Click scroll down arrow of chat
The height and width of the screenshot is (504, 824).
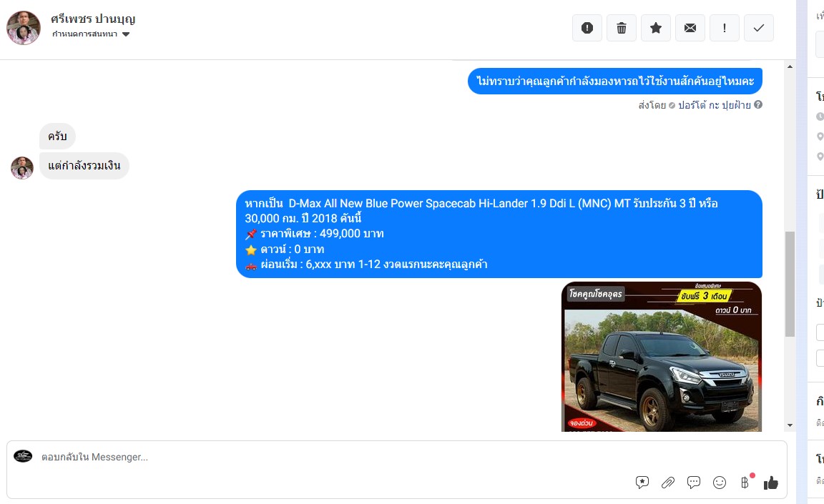tap(790, 425)
